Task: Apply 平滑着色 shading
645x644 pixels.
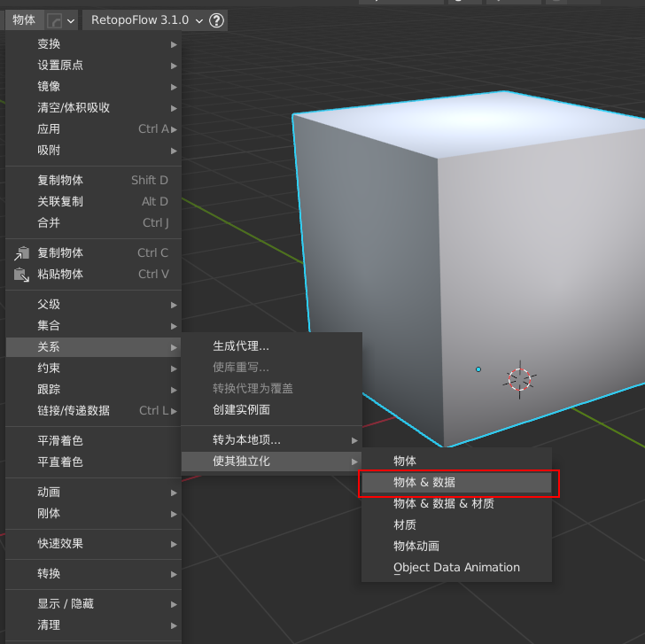Action: pos(94,440)
